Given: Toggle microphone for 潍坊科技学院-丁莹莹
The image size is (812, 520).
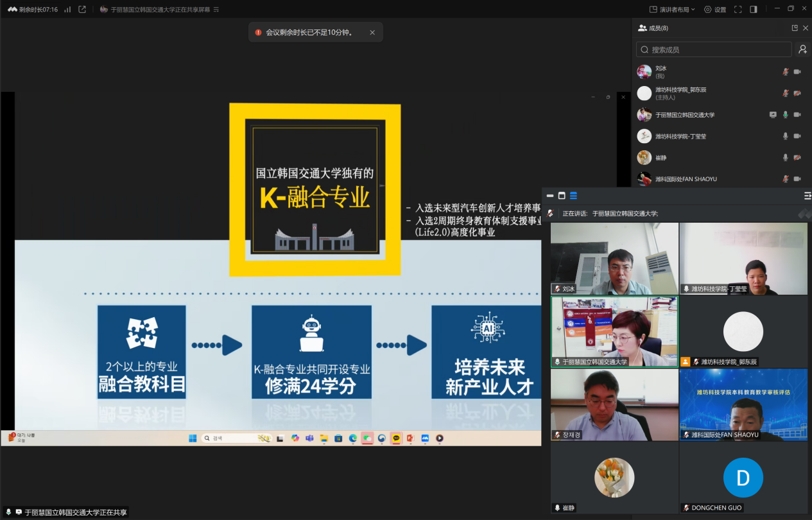Looking at the screenshot, I should pyautogui.click(x=785, y=136).
